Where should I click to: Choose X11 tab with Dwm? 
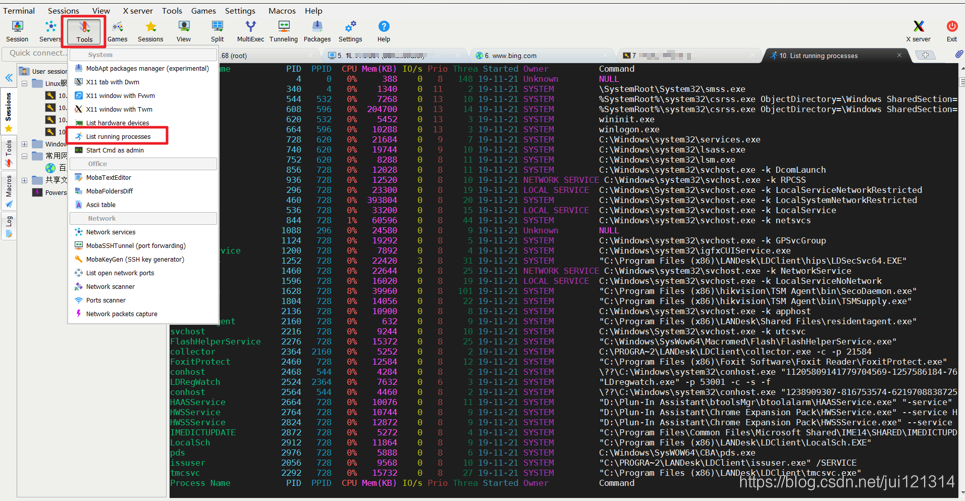pyautogui.click(x=142, y=82)
